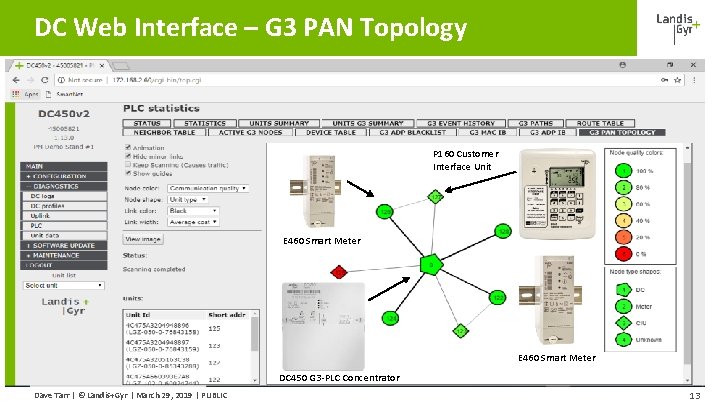Image resolution: width=720 pixels, height=405 pixels.
Task: Select the unit row with short address 125
Action: (187, 328)
